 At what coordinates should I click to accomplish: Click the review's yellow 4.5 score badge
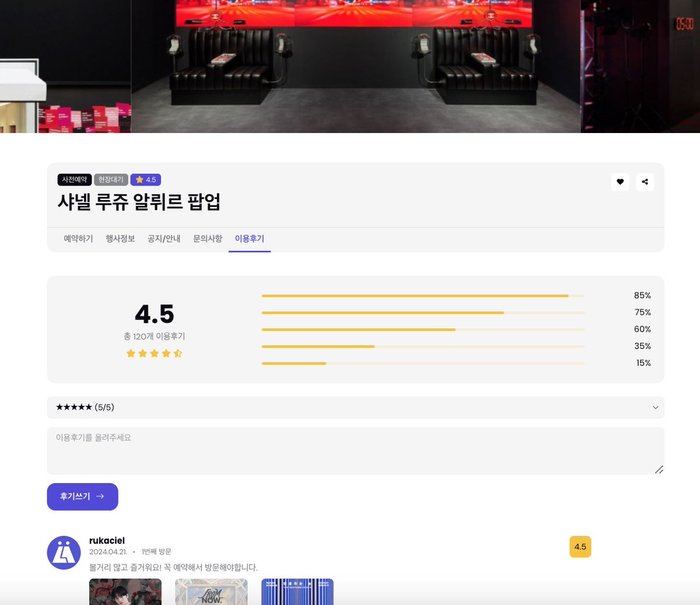click(580, 547)
